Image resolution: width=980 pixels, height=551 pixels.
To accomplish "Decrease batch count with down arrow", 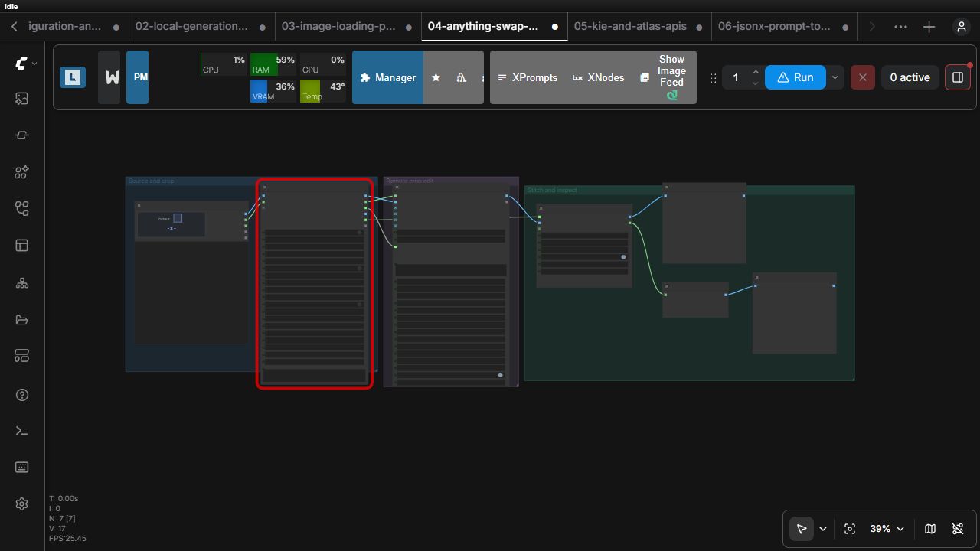I will (756, 83).
